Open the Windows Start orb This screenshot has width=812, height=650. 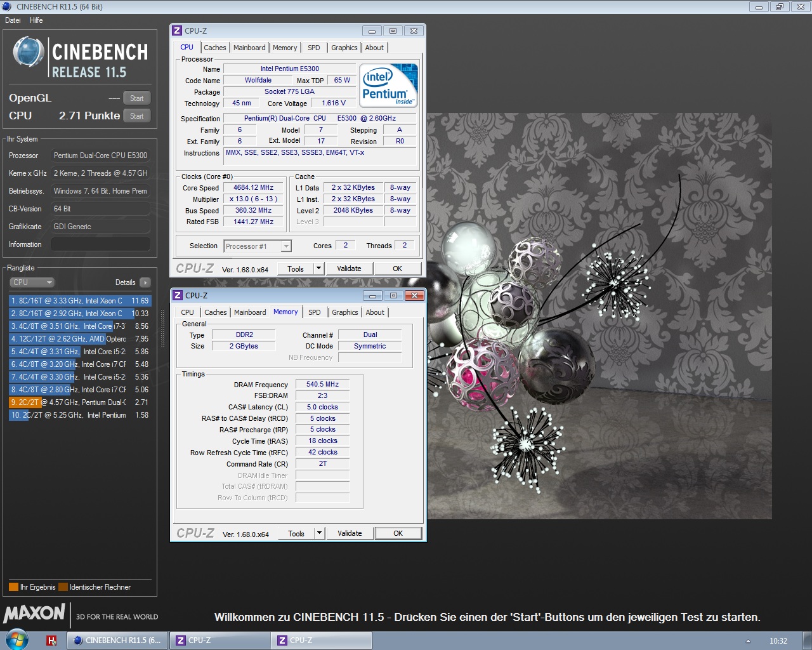point(17,640)
